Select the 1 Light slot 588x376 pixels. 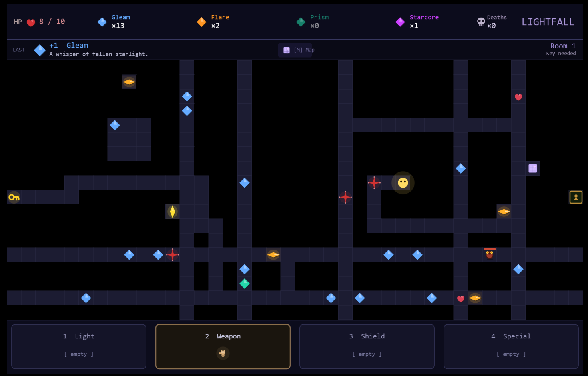pos(79,346)
